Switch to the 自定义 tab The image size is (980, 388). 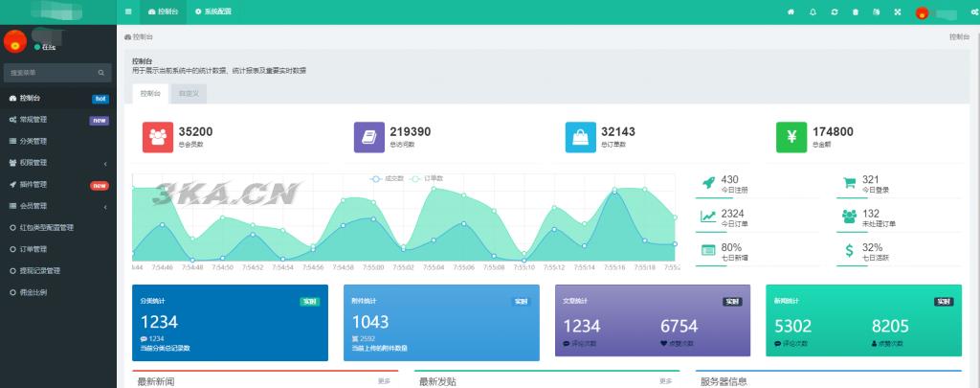coord(189,94)
